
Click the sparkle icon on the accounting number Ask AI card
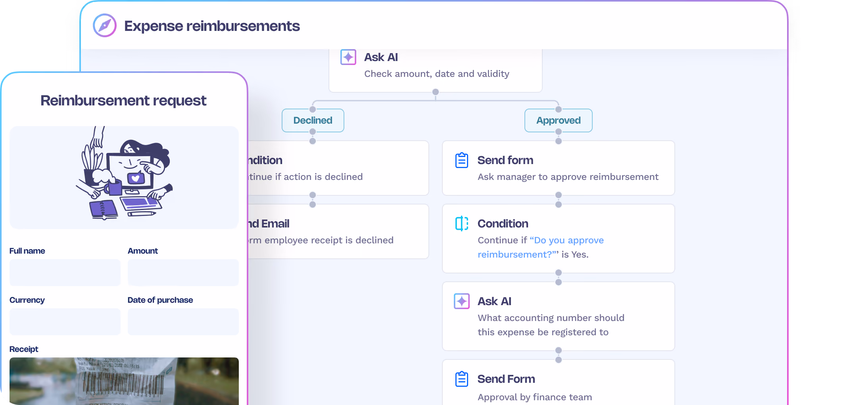462,301
